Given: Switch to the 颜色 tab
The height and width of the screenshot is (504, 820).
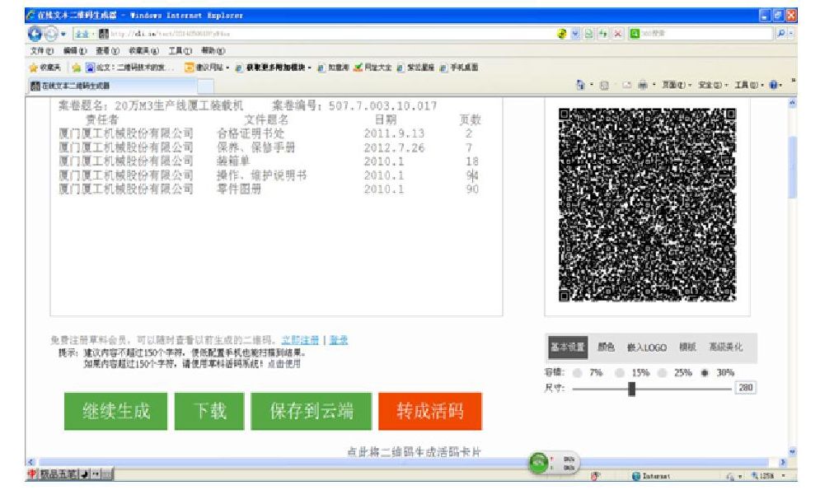Looking at the screenshot, I should tap(606, 348).
